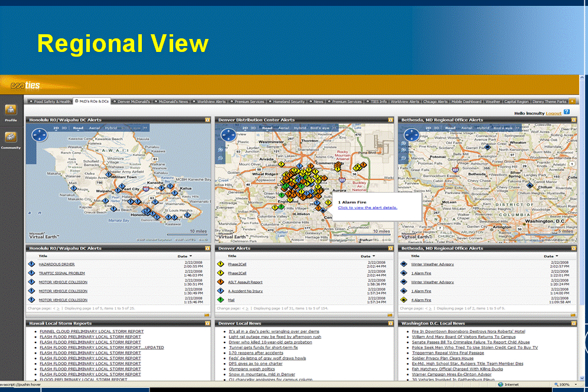Zoom out on the Bethesda map
The image size is (588, 392).
[404, 158]
